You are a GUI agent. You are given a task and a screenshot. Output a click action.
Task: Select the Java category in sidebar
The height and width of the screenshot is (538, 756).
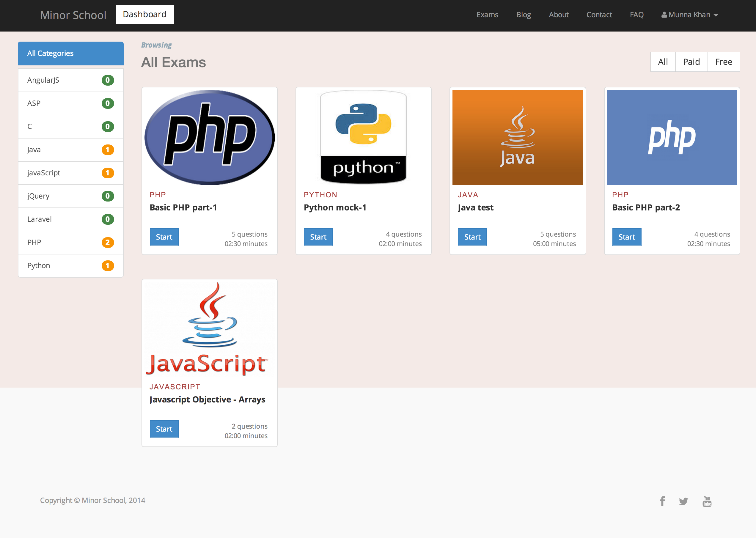(x=70, y=150)
